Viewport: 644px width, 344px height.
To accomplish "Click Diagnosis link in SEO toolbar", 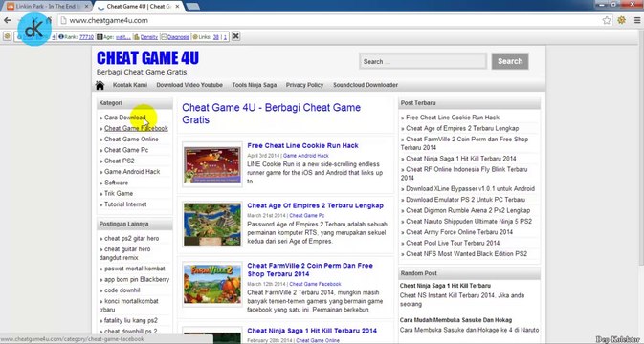I will click(178, 37).
